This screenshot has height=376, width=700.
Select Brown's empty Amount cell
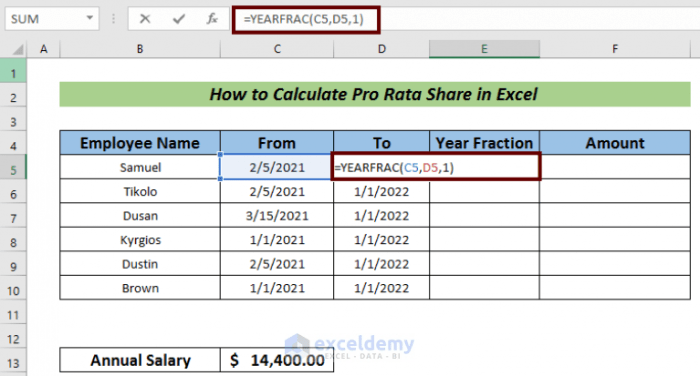click(615, 288)
